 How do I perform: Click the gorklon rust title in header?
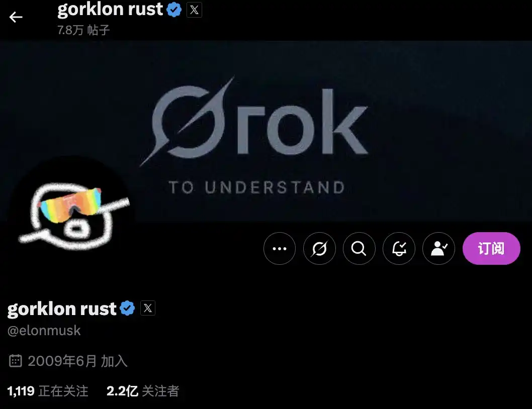110,10
